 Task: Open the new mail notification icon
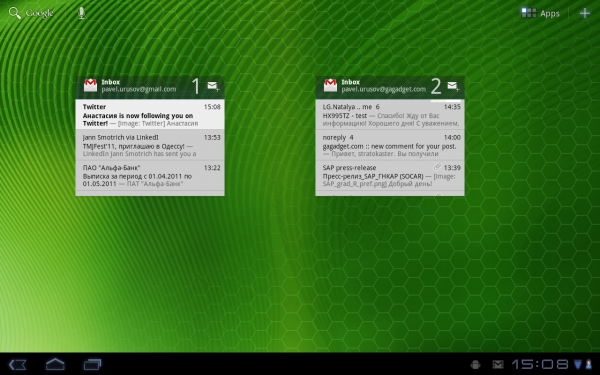coord(498,364)
